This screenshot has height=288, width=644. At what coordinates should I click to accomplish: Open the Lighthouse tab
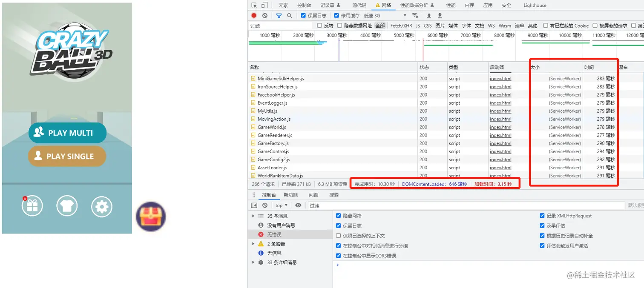click(535, 5)
